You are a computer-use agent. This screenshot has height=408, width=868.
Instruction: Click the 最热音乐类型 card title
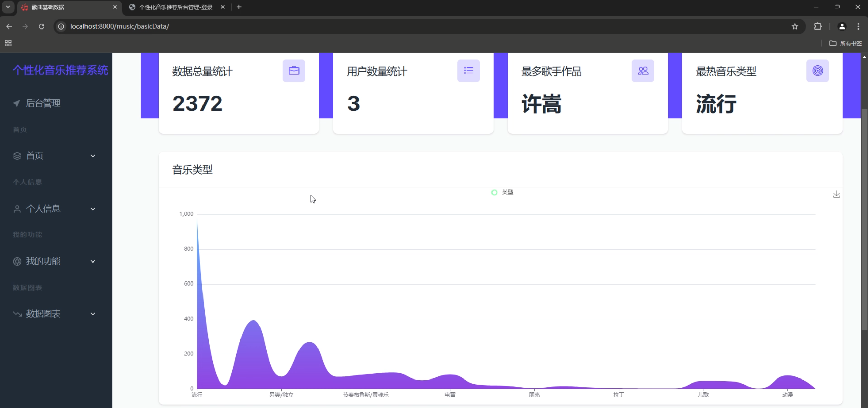tap(726, 72)
